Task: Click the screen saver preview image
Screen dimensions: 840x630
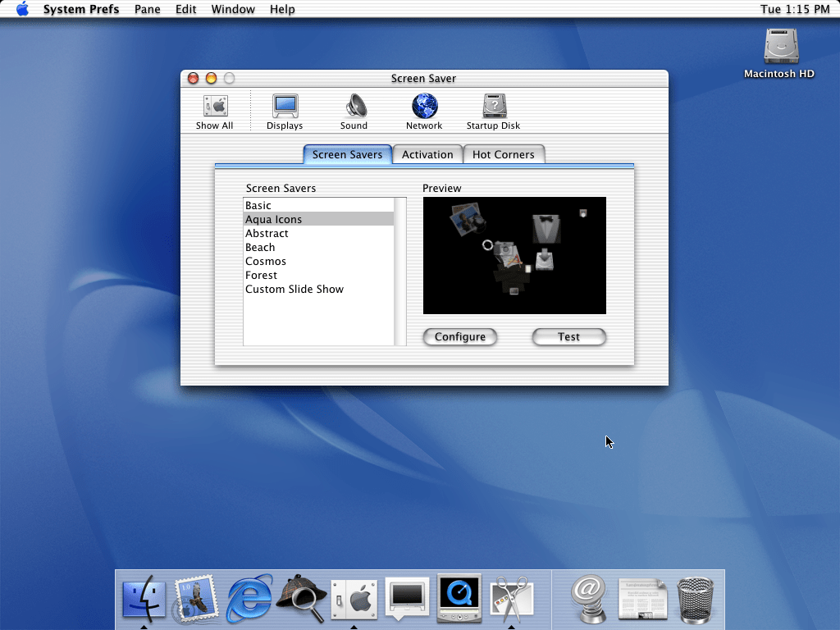Action: (514, 255)
